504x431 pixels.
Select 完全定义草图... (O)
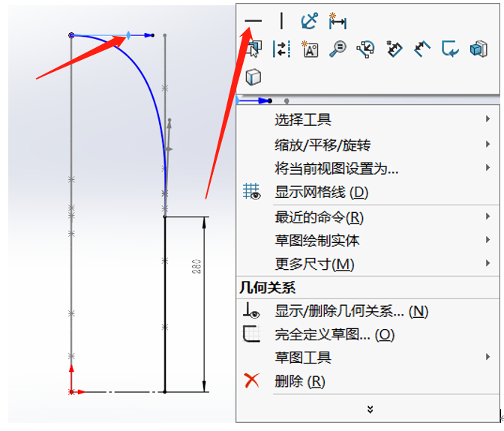[x=367, y=334]
